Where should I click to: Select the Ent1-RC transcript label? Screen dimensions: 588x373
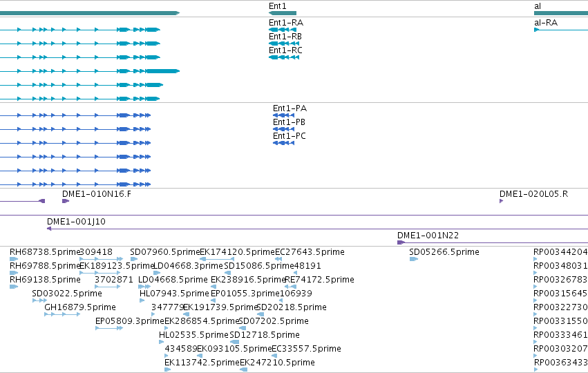coord(285,50)
